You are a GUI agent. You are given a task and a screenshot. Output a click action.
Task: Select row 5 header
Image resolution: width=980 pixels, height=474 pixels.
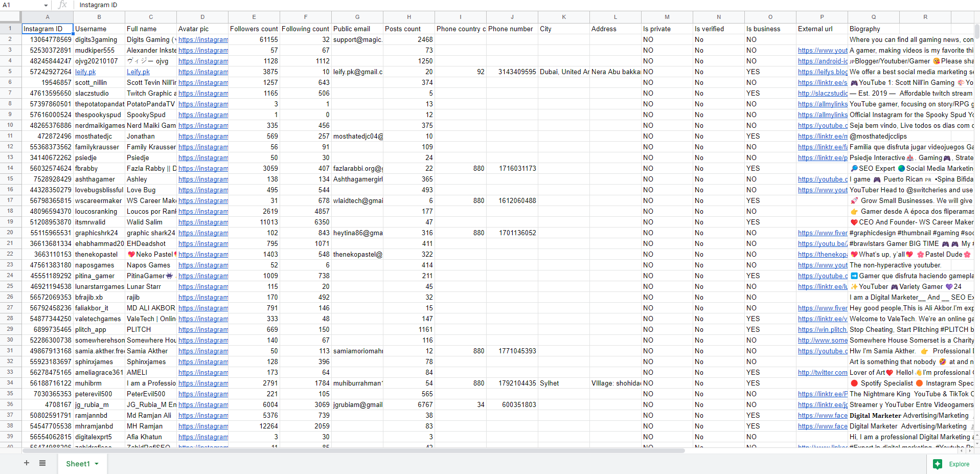point(11,72)
